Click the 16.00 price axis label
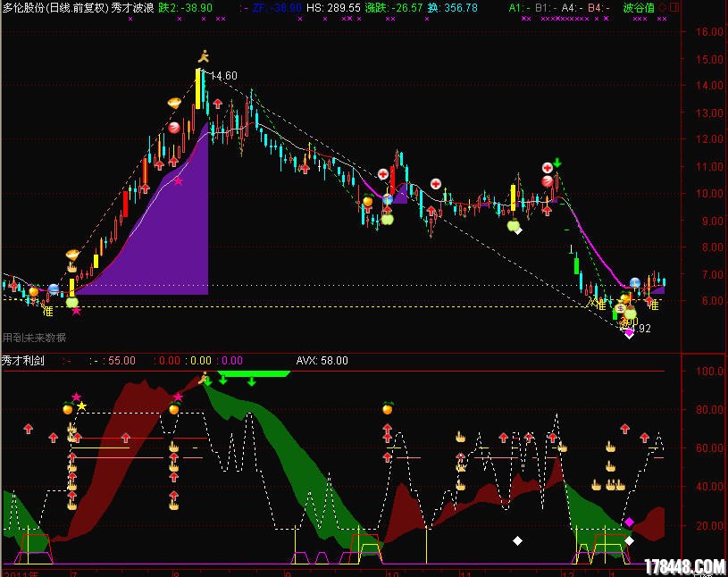The width and height of the screenshot is (728, 577). (x=710, y=31)
